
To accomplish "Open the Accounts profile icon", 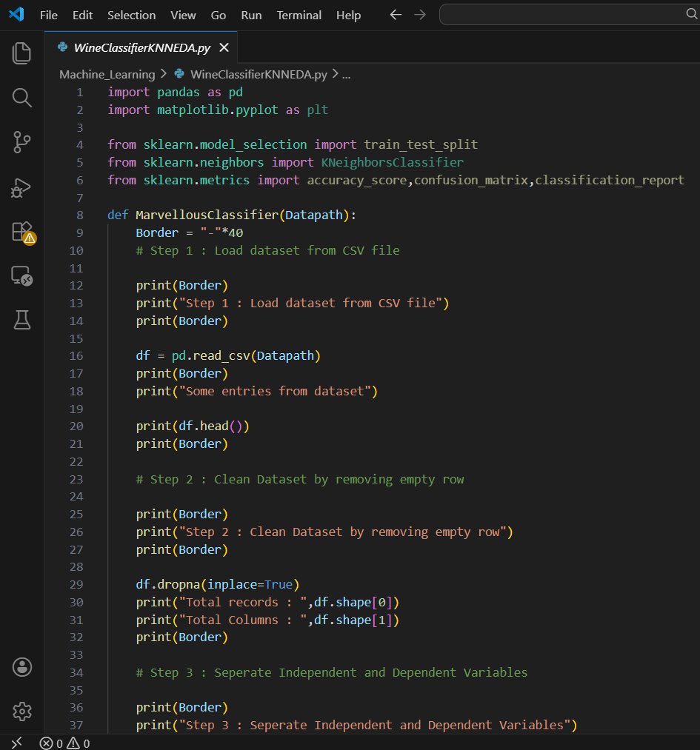I will 21,666.
